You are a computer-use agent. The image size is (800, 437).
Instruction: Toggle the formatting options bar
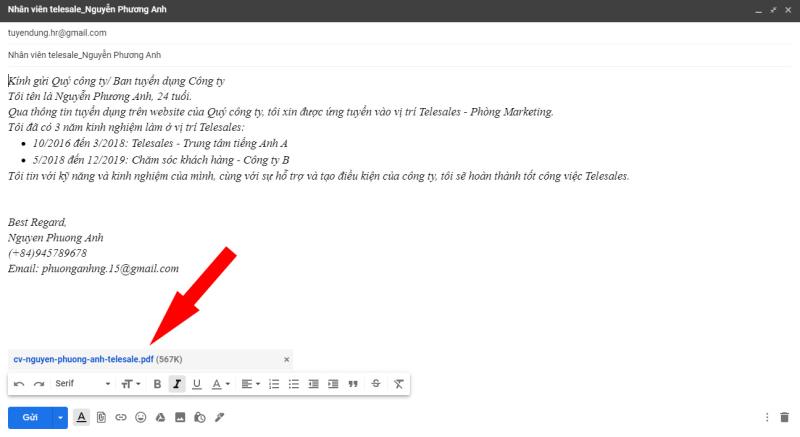81,417
